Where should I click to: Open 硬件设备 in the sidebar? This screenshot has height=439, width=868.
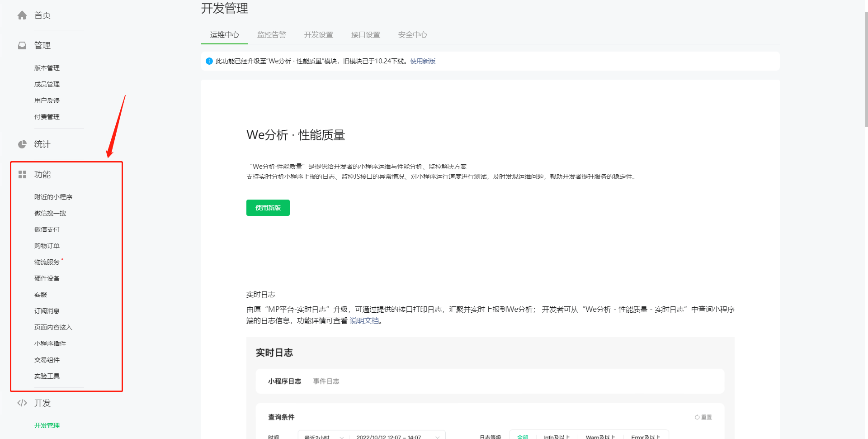pyautogui.click(x=47, y=278)
